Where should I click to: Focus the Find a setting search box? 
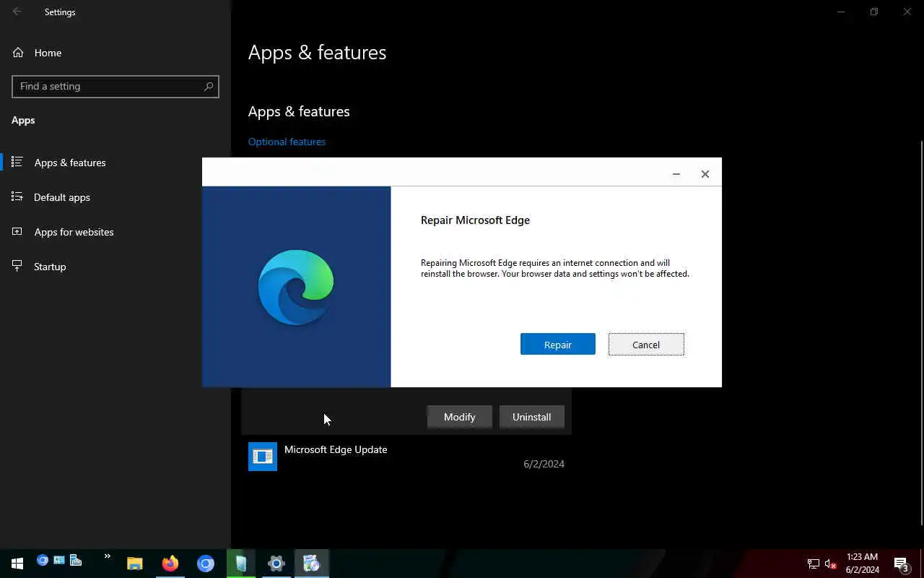click(x=115, y=86)
